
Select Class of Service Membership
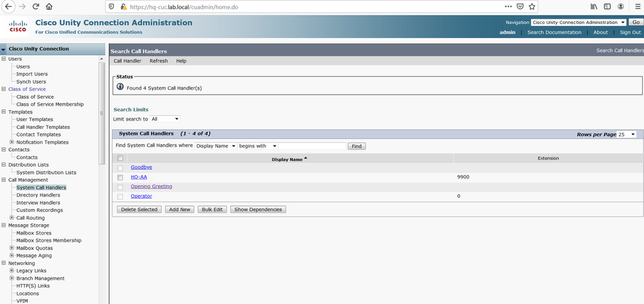point(50,104)
